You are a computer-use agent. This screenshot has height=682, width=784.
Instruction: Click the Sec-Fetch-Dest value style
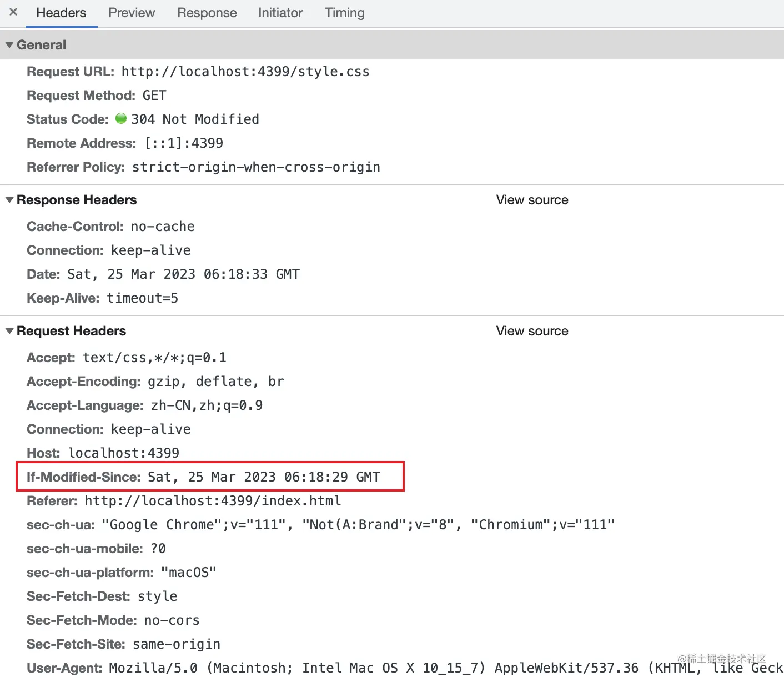coord(158,596)
